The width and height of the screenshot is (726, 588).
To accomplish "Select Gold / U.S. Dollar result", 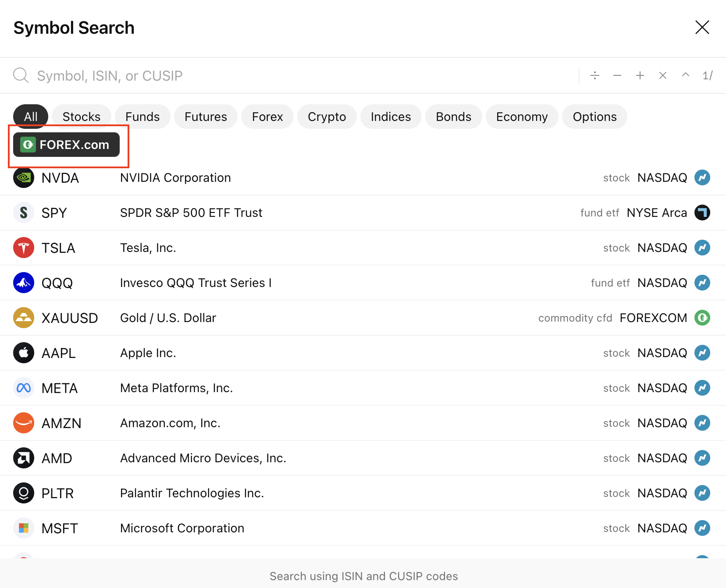I will coord(168,318).
